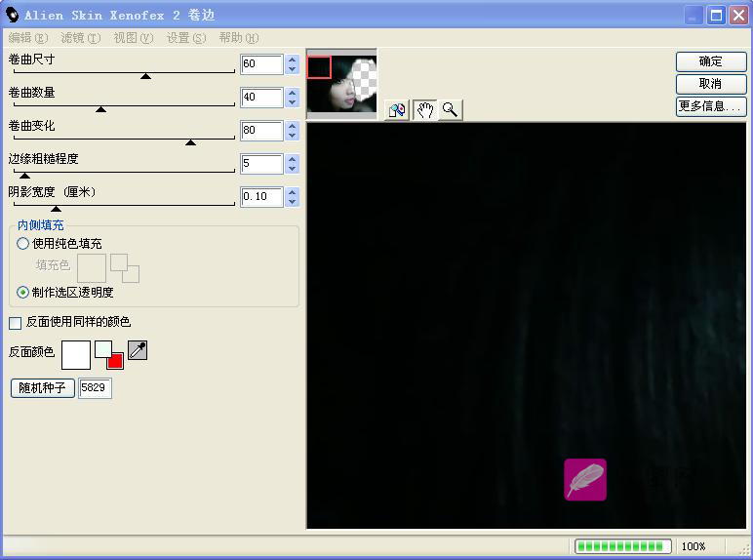This screenshot has width=753, height=560.
Task: Open the 编辑(E) menu
Action: click(x=28, y=37)
